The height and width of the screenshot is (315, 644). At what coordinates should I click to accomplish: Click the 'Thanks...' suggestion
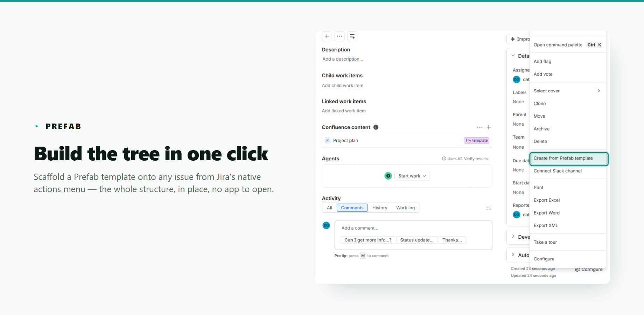pos(452,240)
